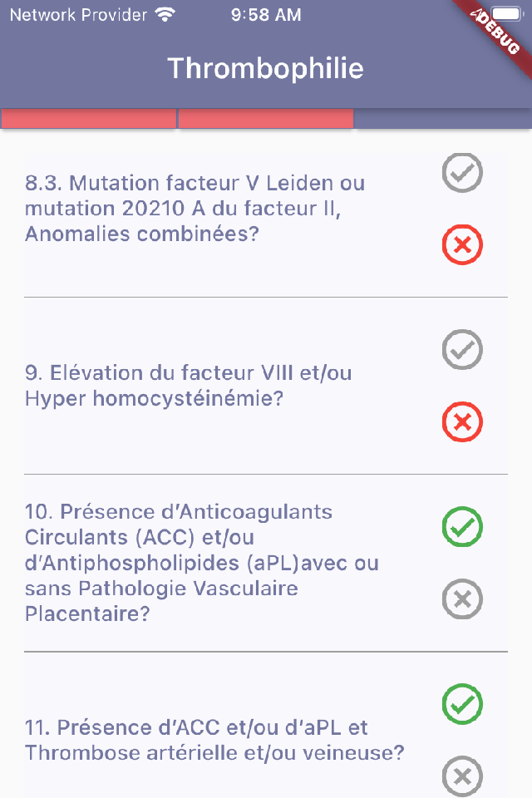Click the second red progress segment

click(266, 119)
